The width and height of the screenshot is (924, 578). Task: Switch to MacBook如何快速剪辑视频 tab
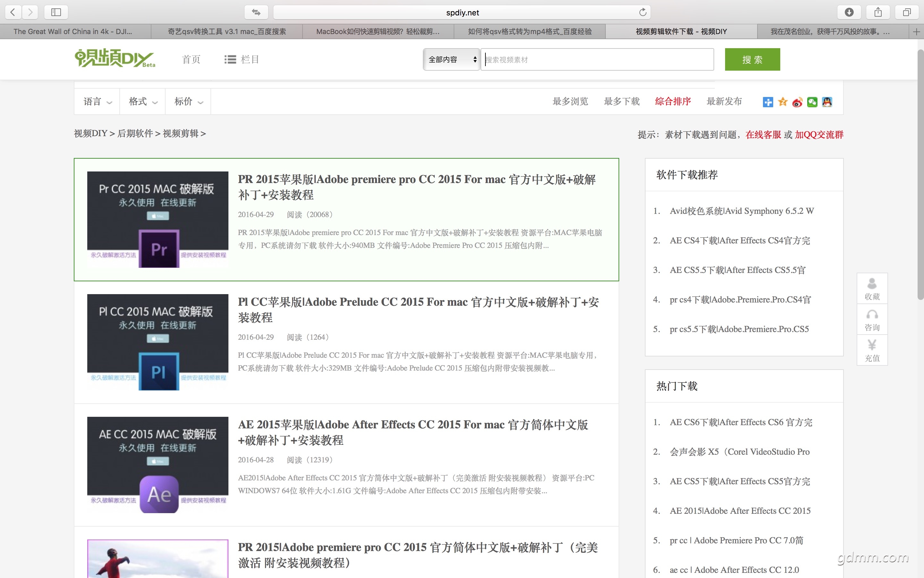click(378, 32)
